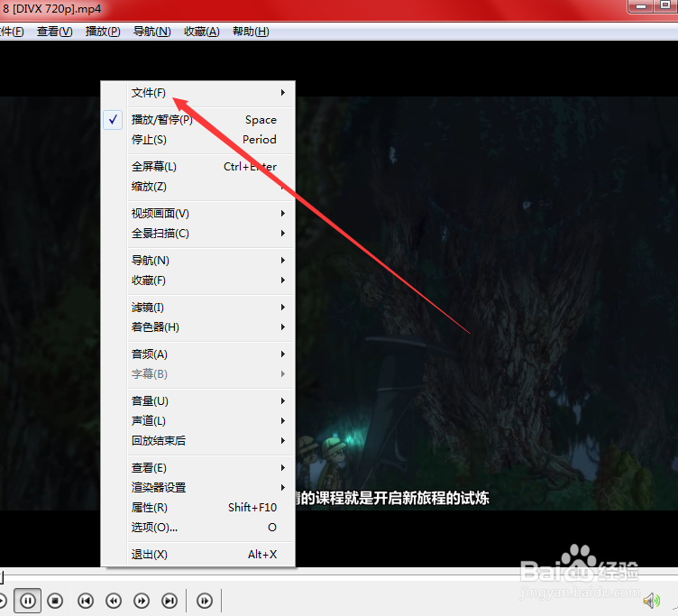
Task: Select 退出(X) to quit player
Action: (x=198, y=554)
